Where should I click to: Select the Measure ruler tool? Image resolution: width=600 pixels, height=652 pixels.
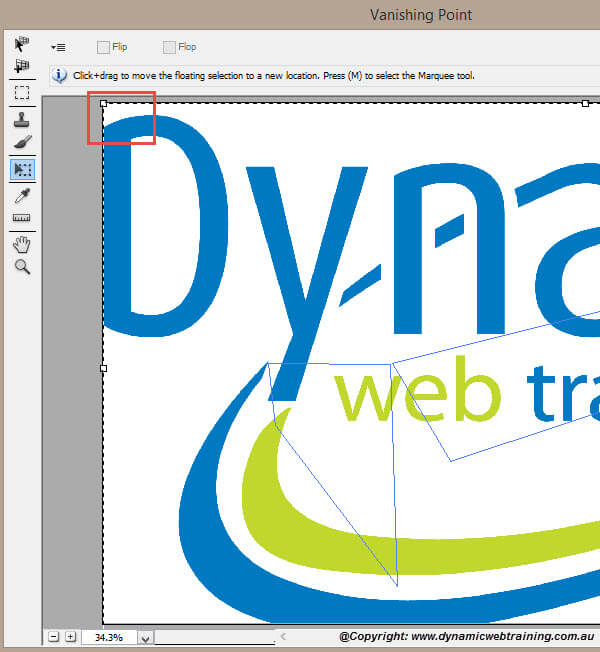pyautogui.click(x=22, y=218)
